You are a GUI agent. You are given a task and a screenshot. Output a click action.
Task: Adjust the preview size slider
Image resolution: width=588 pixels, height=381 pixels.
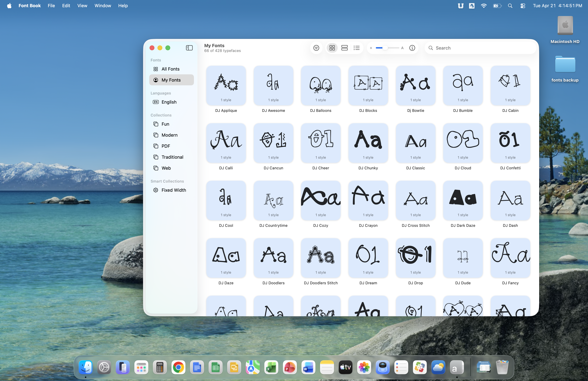(385, 48)
